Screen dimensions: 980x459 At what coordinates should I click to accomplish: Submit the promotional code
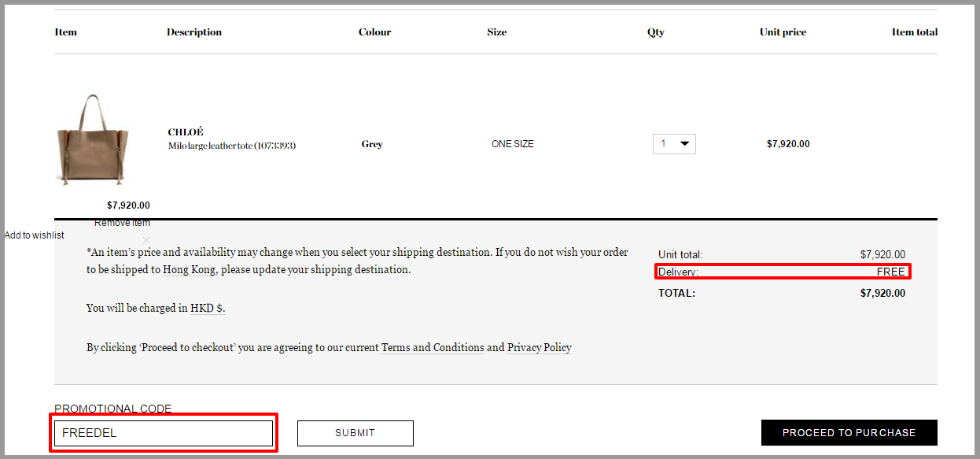click(x=355, y=433)
